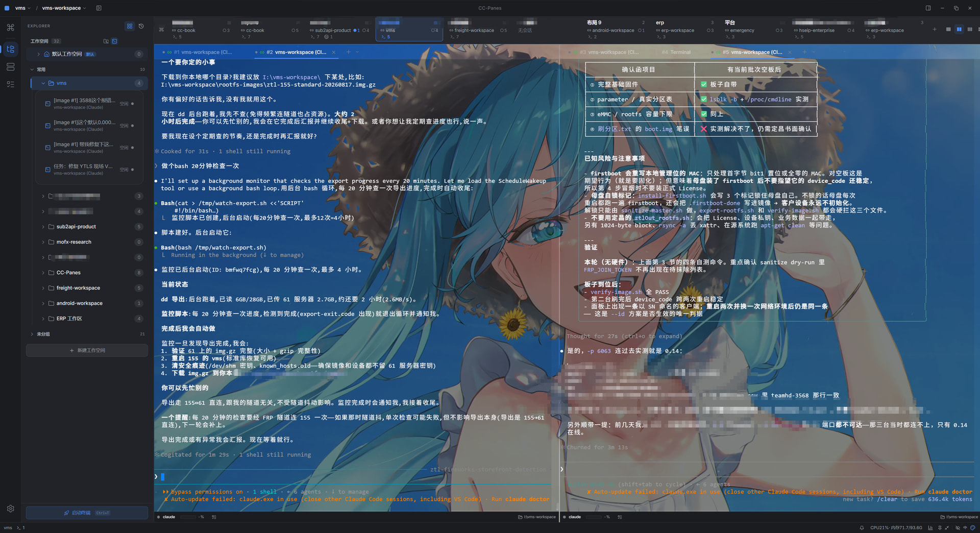980x533 pixels.
Task: Switch to the #4 Terminal tab
Action: point(676,52)
